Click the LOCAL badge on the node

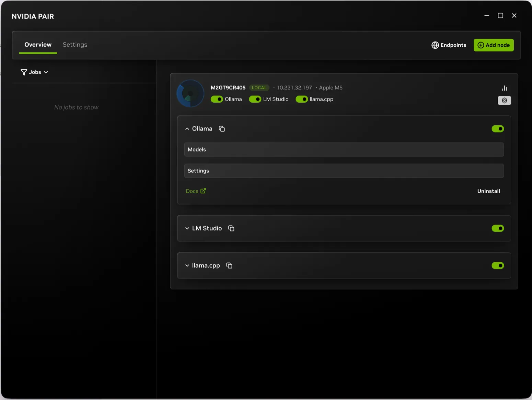pos(259,88)
